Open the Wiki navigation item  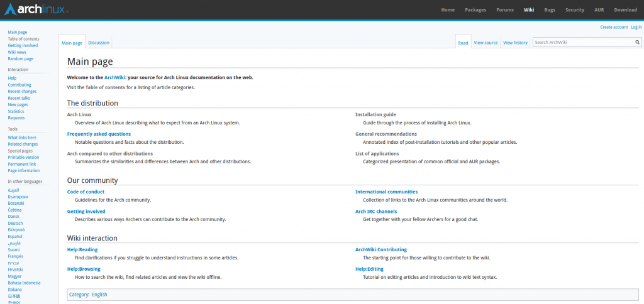pyautogui.click(x=529, y=10)
